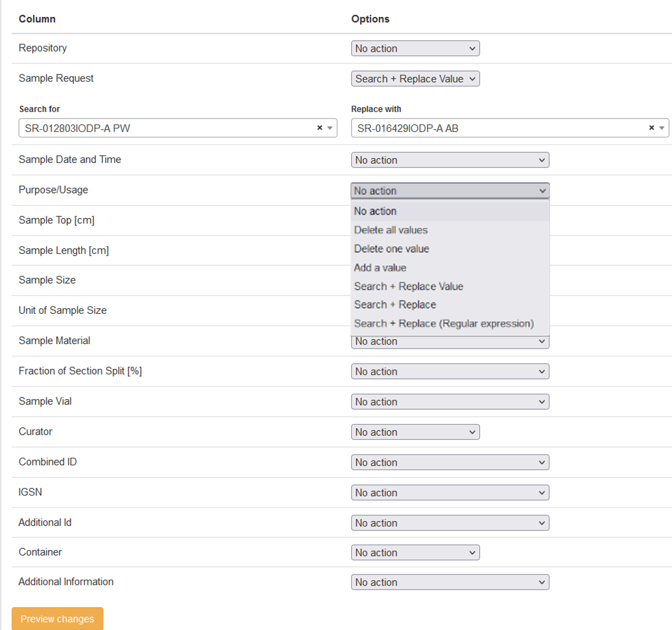Viewport: 672px width, 630px height.
Task: Open the Sample Vial options dropdown
Action: pyautogui.click(x=450, y=402)
